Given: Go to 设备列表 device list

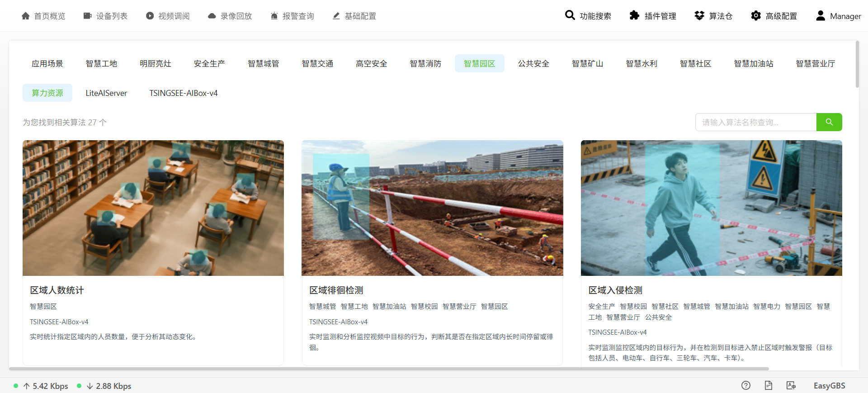Looking at the screenshot, I should pyautogui.click(x=105, y=16).
